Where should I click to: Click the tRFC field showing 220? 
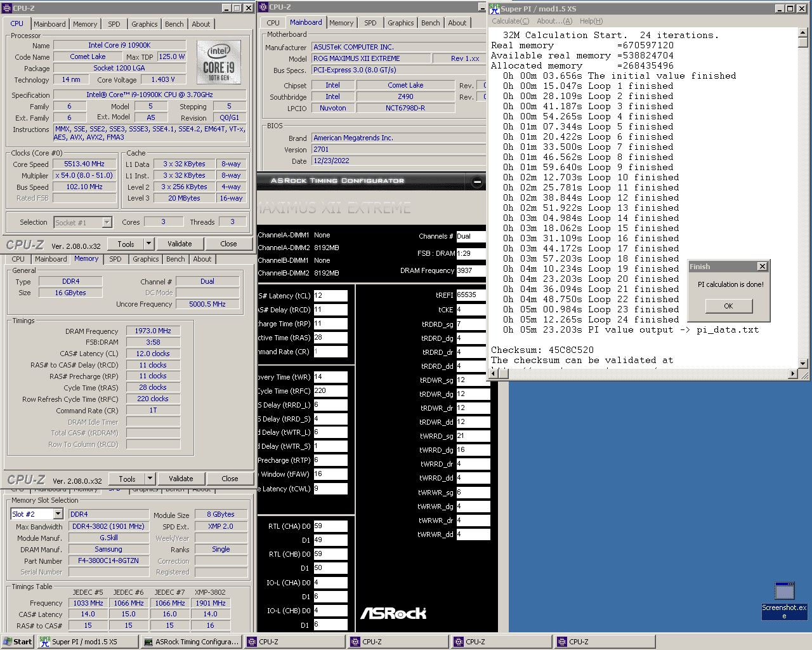point(331,391)
